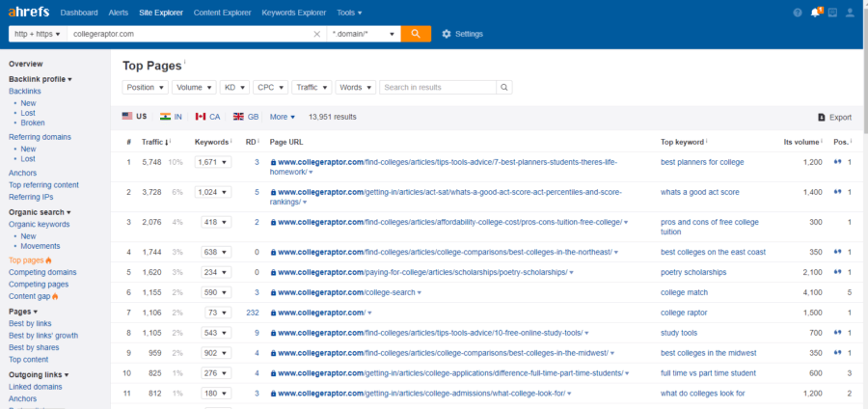The width and height of the screenshot is (868, 409).
Task: Open the notifications bell icon
Action: 815,13
